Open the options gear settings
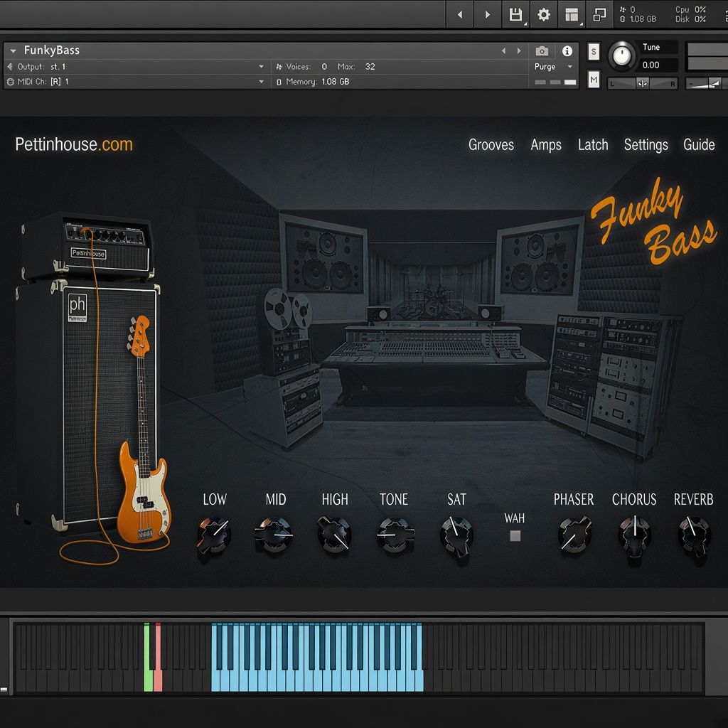728x728 pixels. click(544, 15)
